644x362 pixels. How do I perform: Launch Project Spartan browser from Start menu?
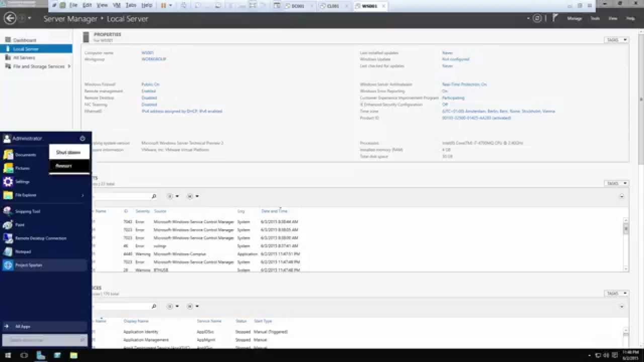coord(44,265)
